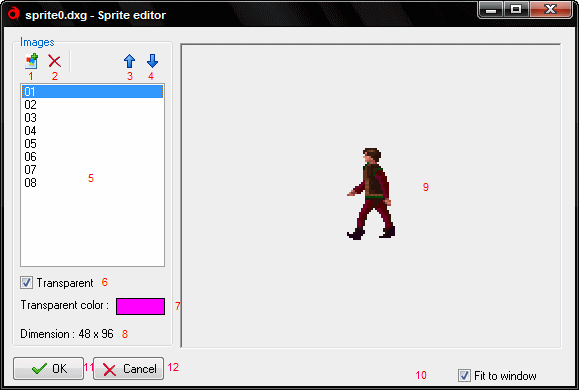This screenshot has width=579, height=390.
Task: Toggle the Fit to window checkbox
Action: click(464, 376)
